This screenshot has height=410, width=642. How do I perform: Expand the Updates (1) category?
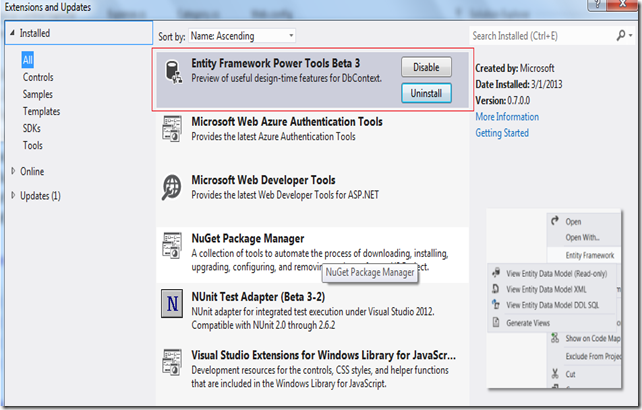tap(13, 195)
